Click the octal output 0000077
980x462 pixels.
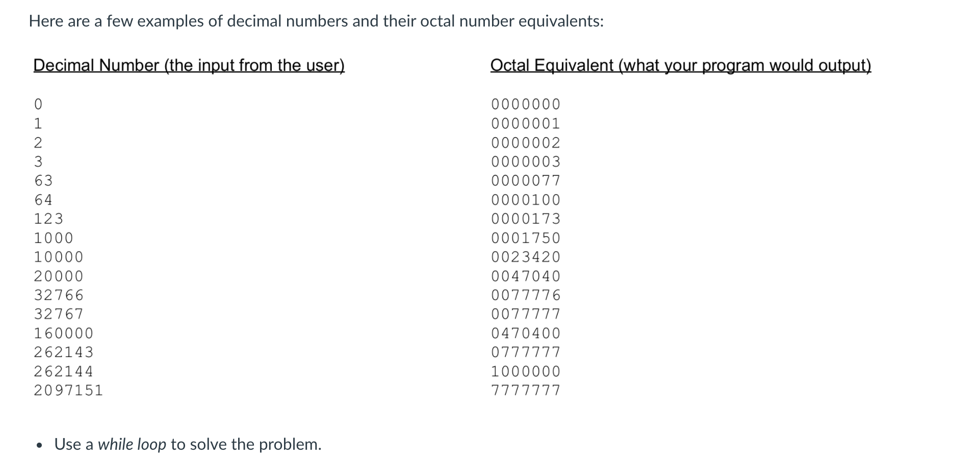525,181
